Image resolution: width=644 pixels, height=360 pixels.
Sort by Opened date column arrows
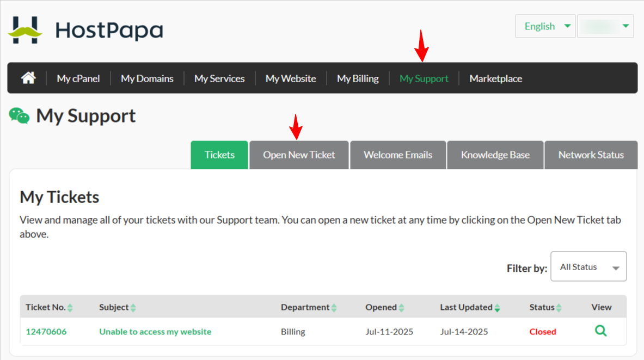[401, 308]
